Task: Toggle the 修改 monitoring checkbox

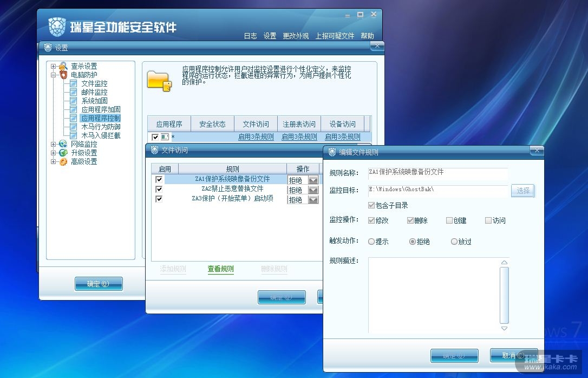Action: pyautogui.click(x=371, y=220)
